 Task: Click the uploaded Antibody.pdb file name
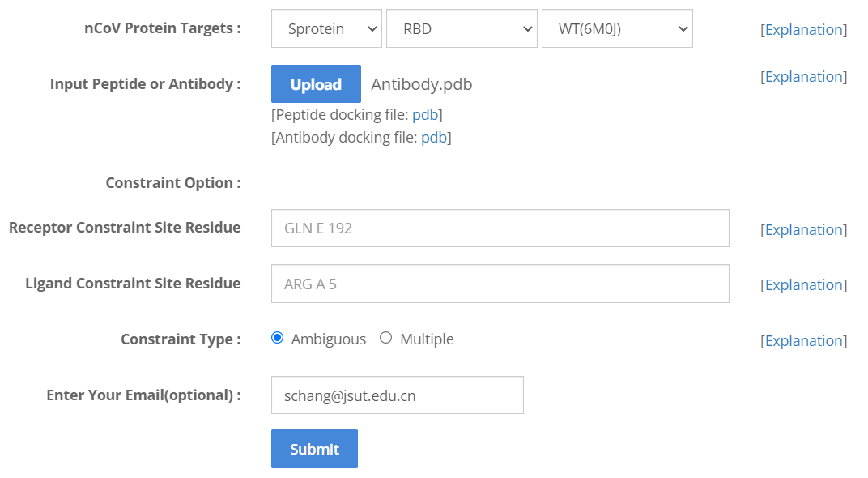(x=421, y=84)
